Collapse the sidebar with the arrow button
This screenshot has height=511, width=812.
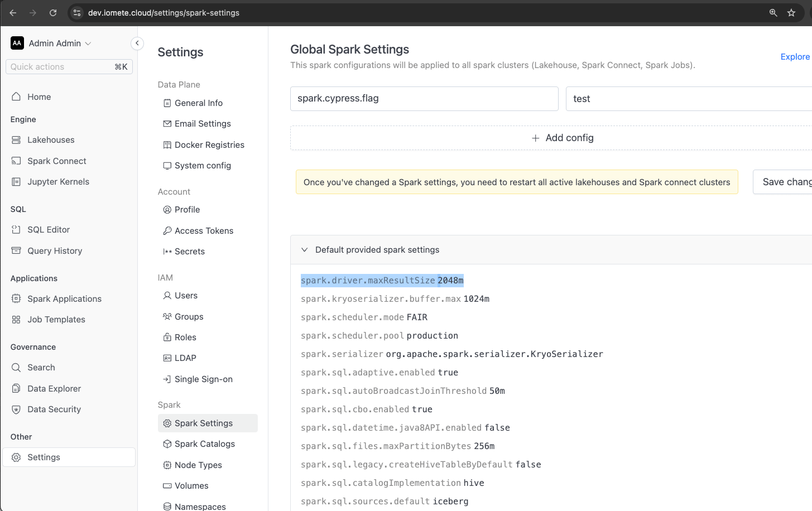click(137, 43)
